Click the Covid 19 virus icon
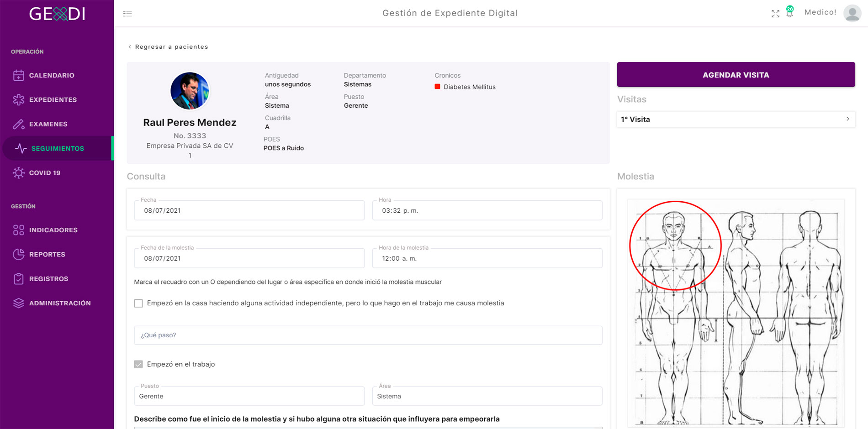The image size is (868, 429). click(19, 173)
